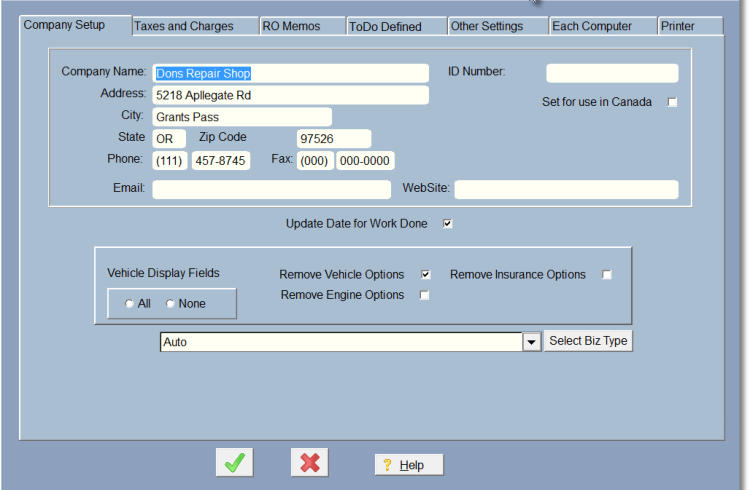This screenshot has height=490, width=750.
Task: Click the red X cancel button
Action: 310,463
